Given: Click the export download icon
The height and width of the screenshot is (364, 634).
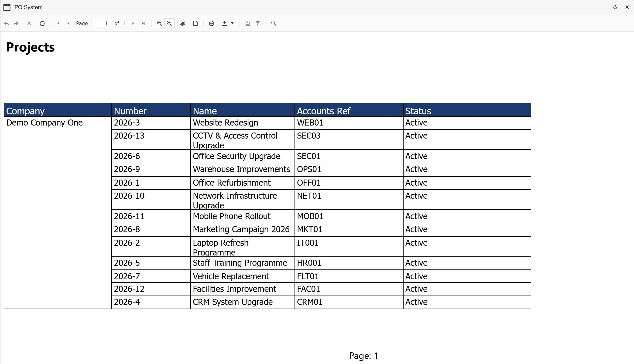Looking at the screenshot, I should [225, 23].
